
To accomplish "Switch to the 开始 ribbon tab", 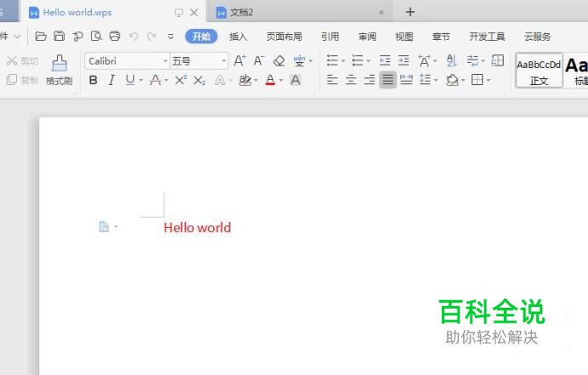I will [201, 37].
